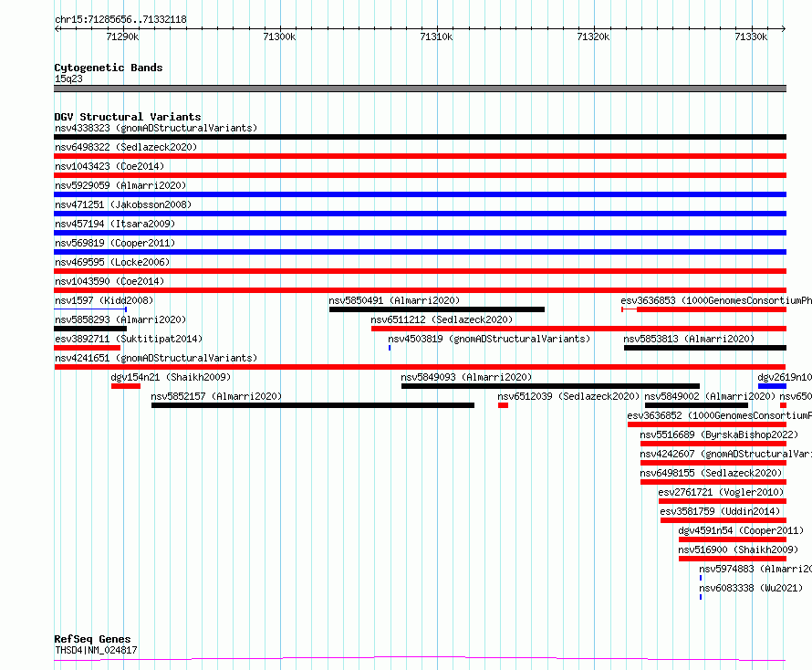812x670 pixels.
Task: Click the DGV Structural Variants track title
Action: [x=128, y=117]
